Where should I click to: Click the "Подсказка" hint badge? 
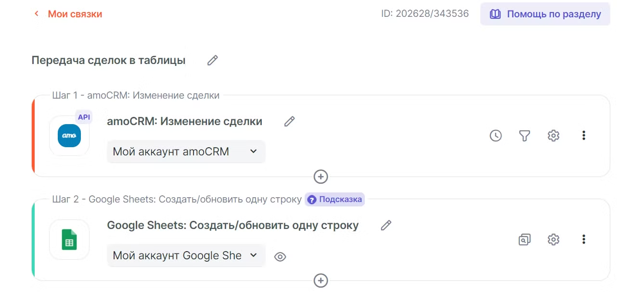[335, 199]
